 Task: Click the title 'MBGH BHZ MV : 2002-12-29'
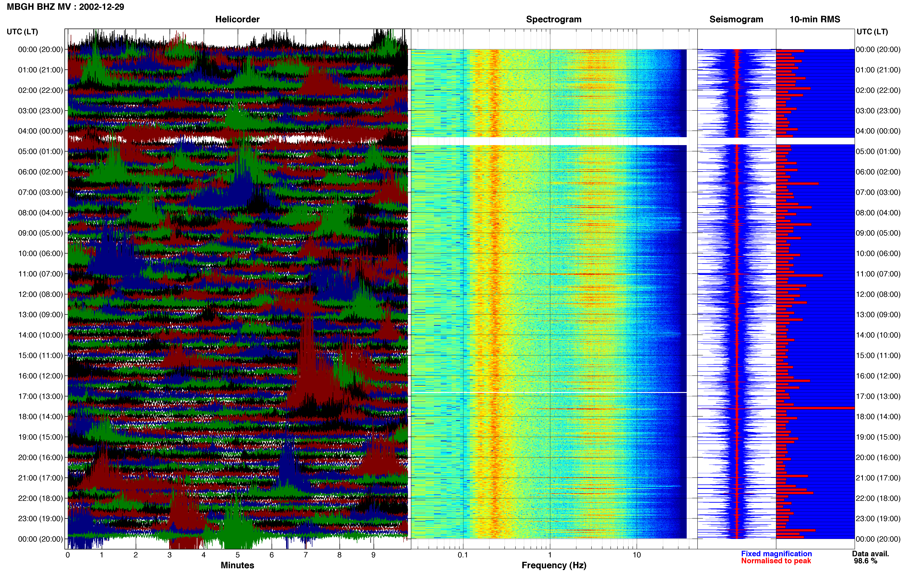click(x=65, y=7)
